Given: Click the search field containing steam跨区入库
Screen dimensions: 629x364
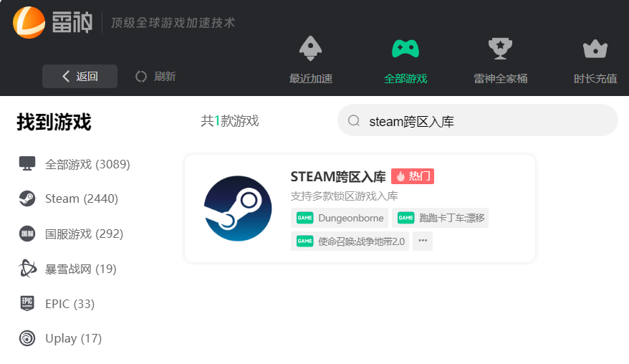Looking at the screenshot, I should (x=487, y=121).
